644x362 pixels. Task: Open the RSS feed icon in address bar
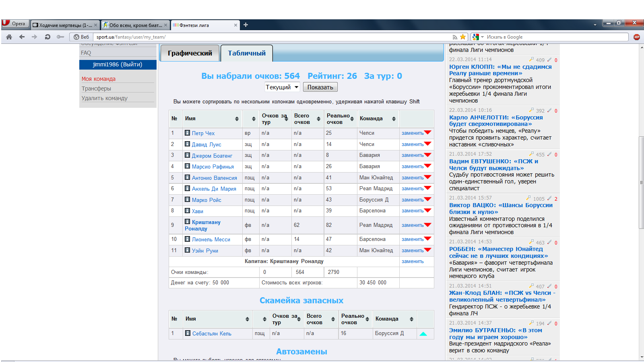[x=455, y=37]
